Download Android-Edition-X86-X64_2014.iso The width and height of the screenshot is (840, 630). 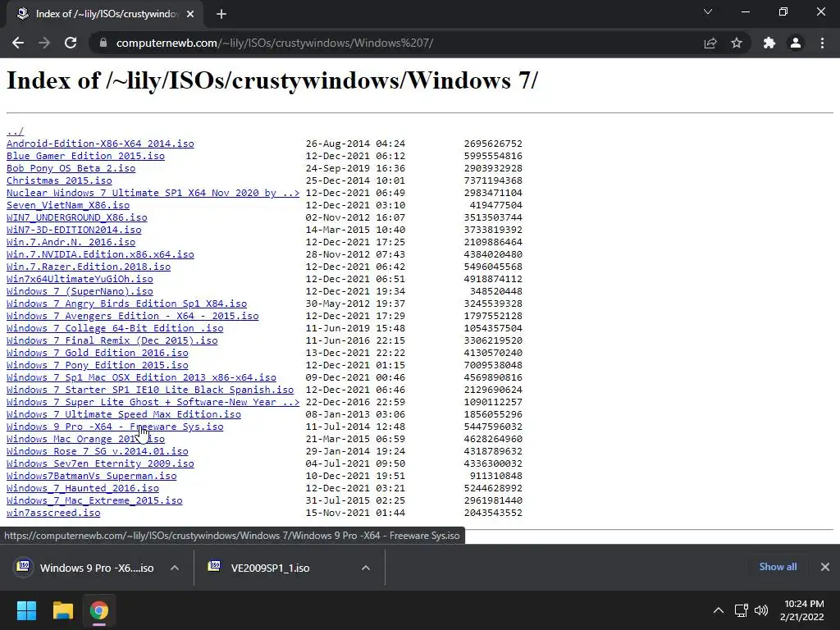click(100, 144)
